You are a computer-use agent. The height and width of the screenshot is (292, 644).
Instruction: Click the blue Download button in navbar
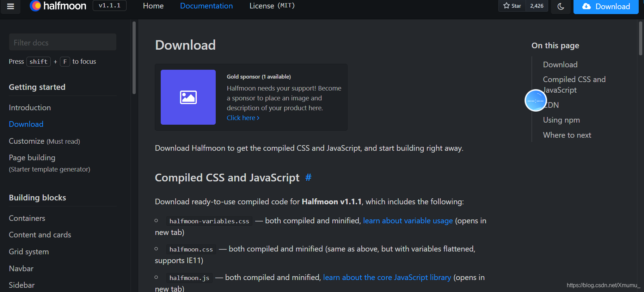[606, 6]
